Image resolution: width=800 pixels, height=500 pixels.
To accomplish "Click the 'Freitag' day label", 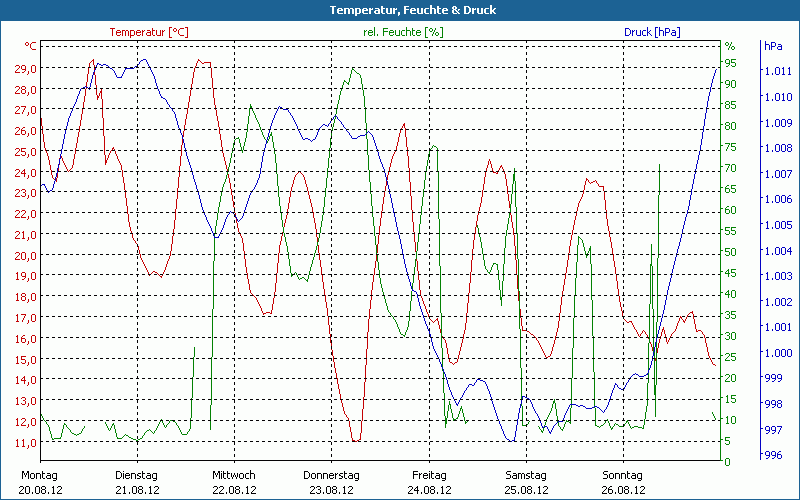I will (429, 476).
